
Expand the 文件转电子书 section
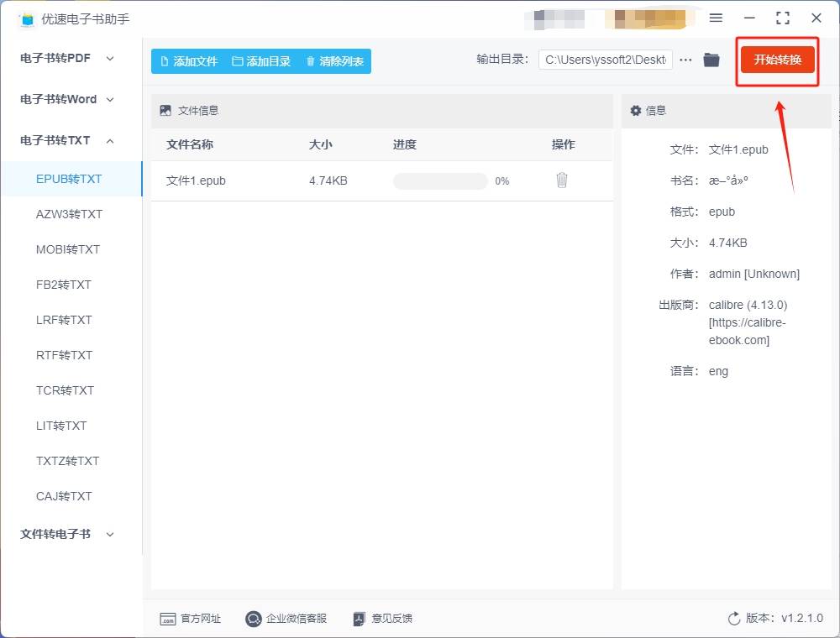tap(66, 534)
